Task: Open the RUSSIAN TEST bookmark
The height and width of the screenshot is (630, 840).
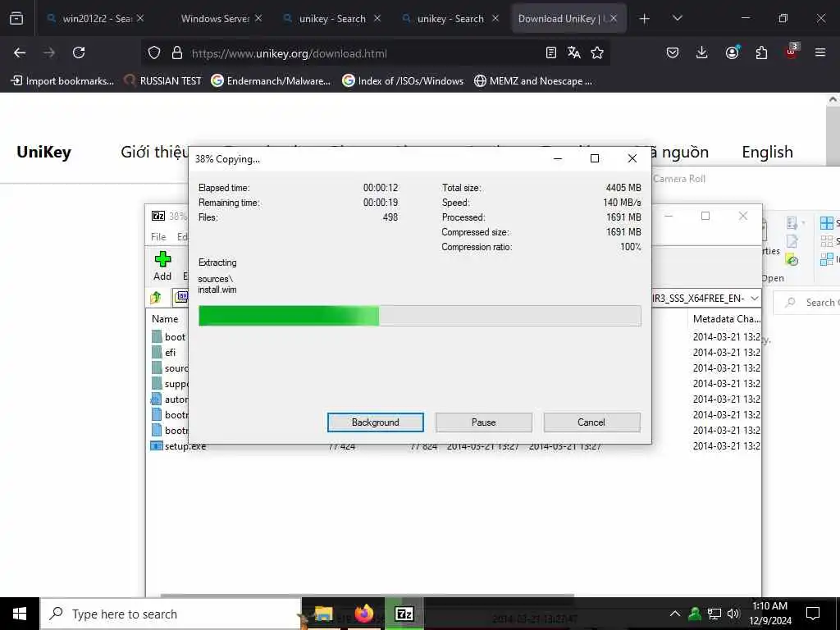Action: (x=163, y=81)
